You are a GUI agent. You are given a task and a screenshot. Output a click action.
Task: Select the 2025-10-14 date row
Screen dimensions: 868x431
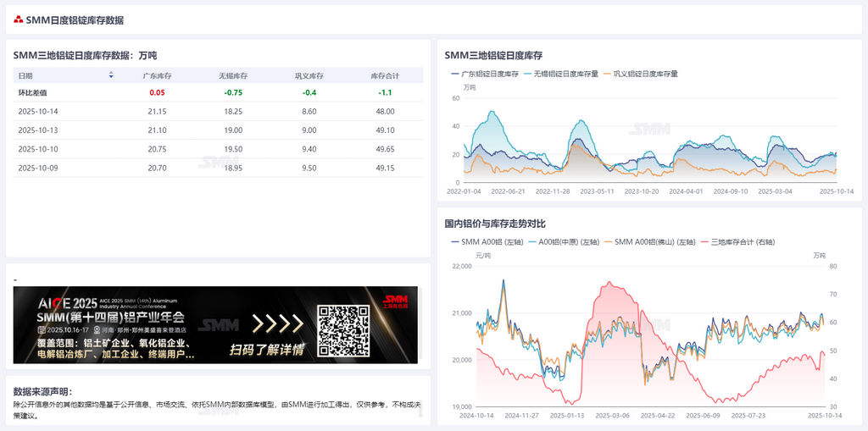point(218,111)
